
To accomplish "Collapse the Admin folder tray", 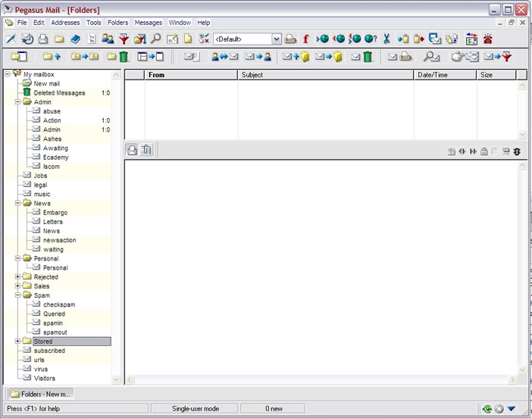I will click(17, 102).
